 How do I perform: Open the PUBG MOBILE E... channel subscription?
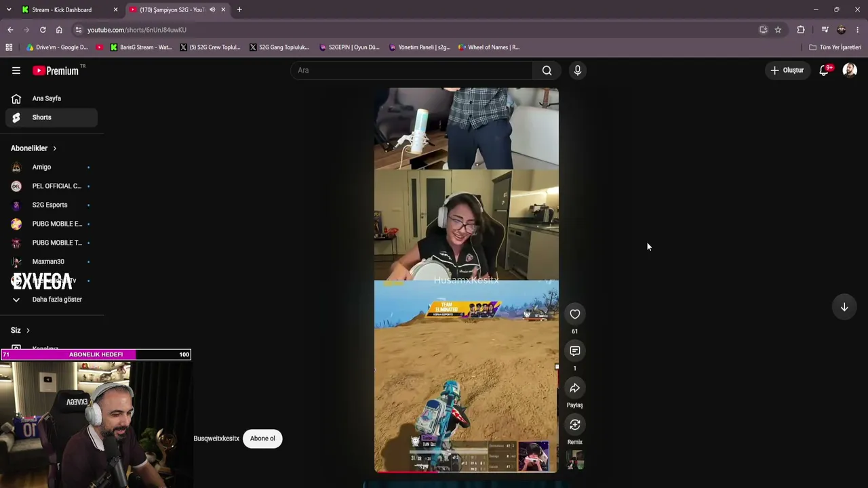[x=52, y=224]
